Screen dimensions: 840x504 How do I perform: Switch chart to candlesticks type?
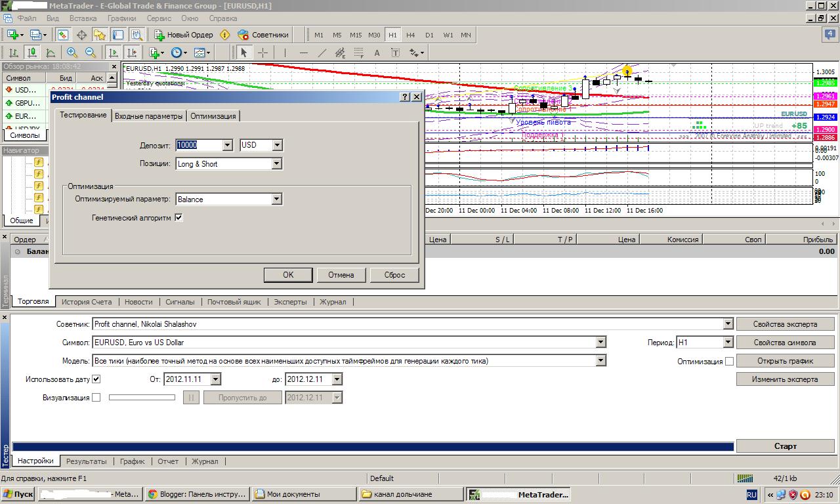pyautogui.click(x=31, y=52)
